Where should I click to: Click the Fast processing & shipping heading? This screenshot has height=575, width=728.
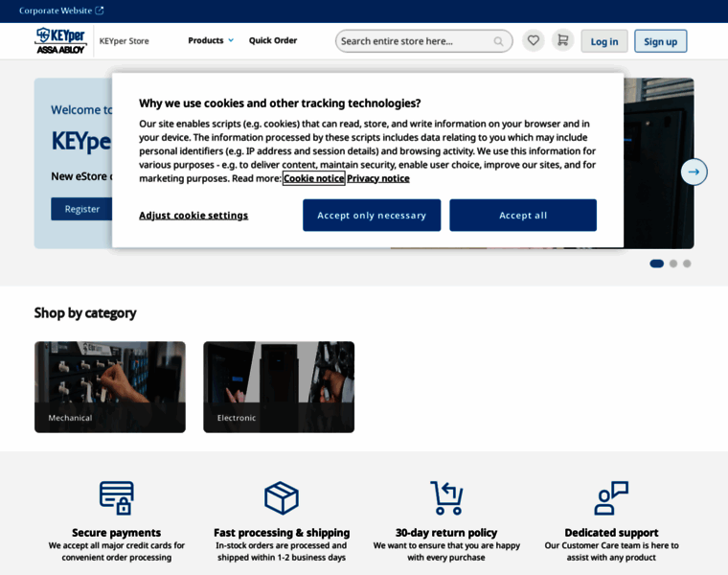point(282,532)
